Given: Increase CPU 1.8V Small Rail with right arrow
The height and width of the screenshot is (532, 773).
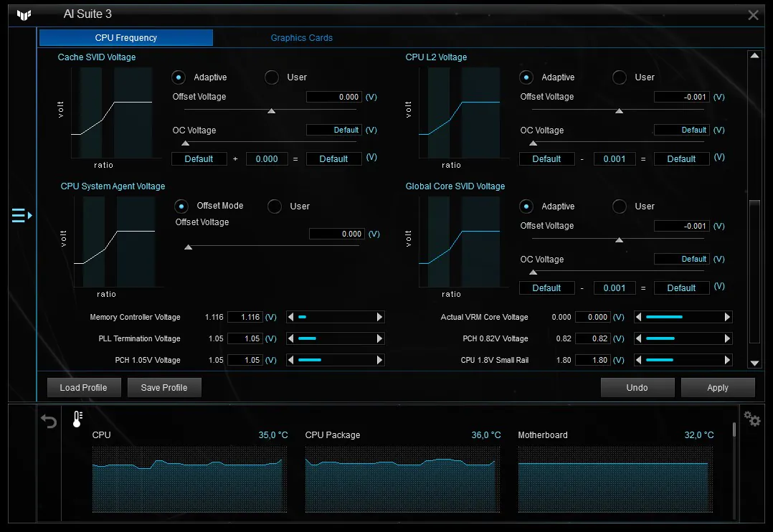Looking at the screenshot, I should (x=727, y=360).
